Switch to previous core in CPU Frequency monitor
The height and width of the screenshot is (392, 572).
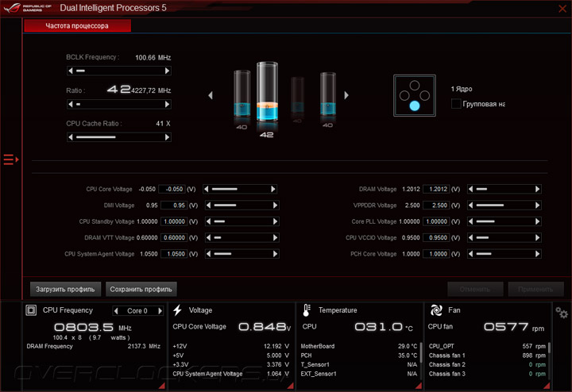pyautogui.click(x=116, y=311)
